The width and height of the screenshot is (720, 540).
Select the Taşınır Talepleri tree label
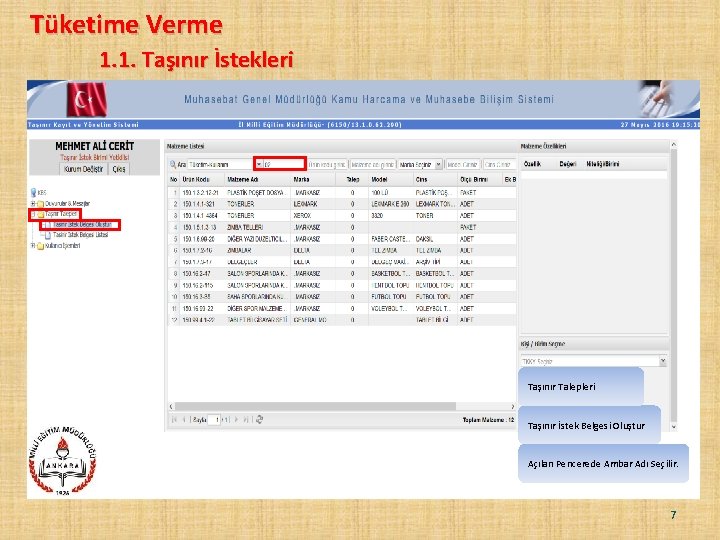pos(61,214)
